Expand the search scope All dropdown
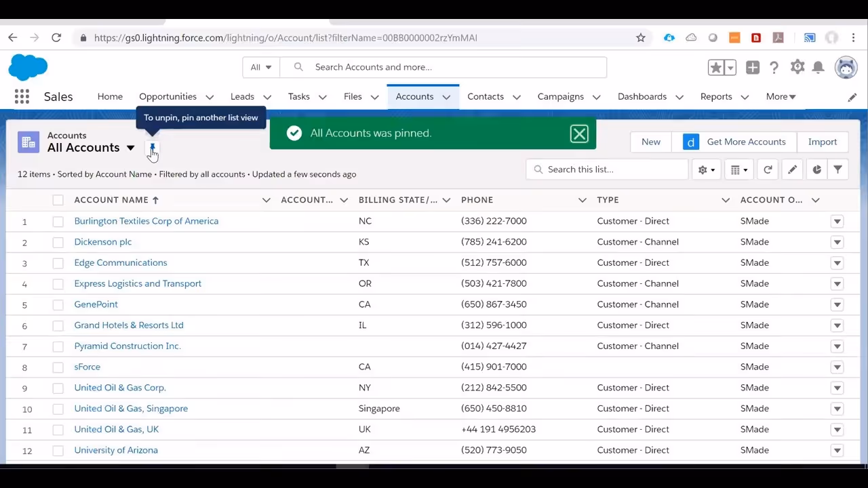Image resolution: width=868 pixels, height=488 pixels. coord(261,66)
